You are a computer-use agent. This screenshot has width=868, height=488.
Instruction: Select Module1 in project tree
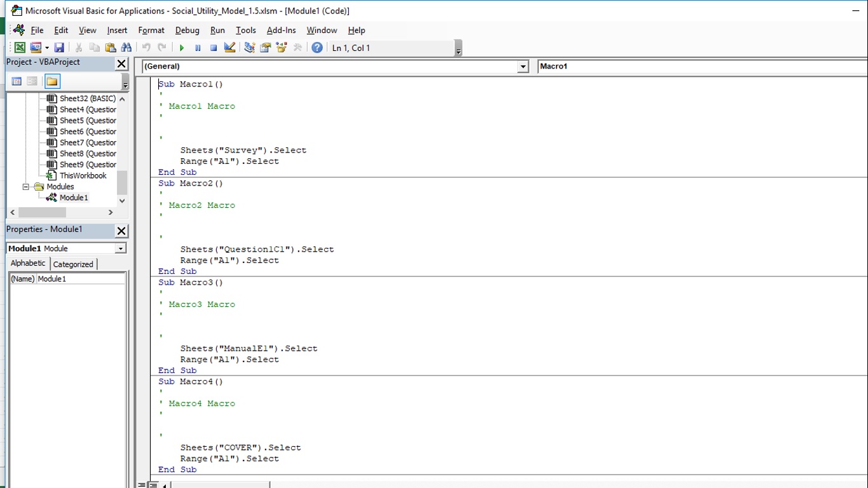click(74, 198)
